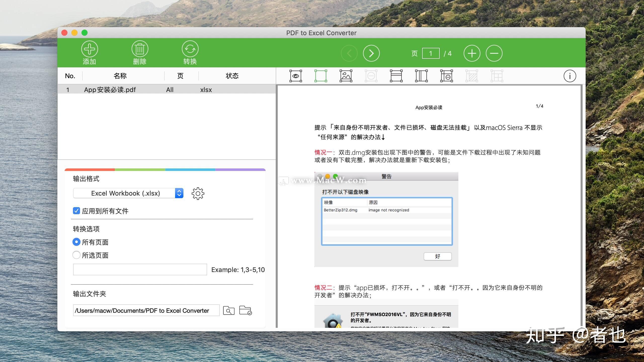Select the add horizontal row lines tool

396,76
